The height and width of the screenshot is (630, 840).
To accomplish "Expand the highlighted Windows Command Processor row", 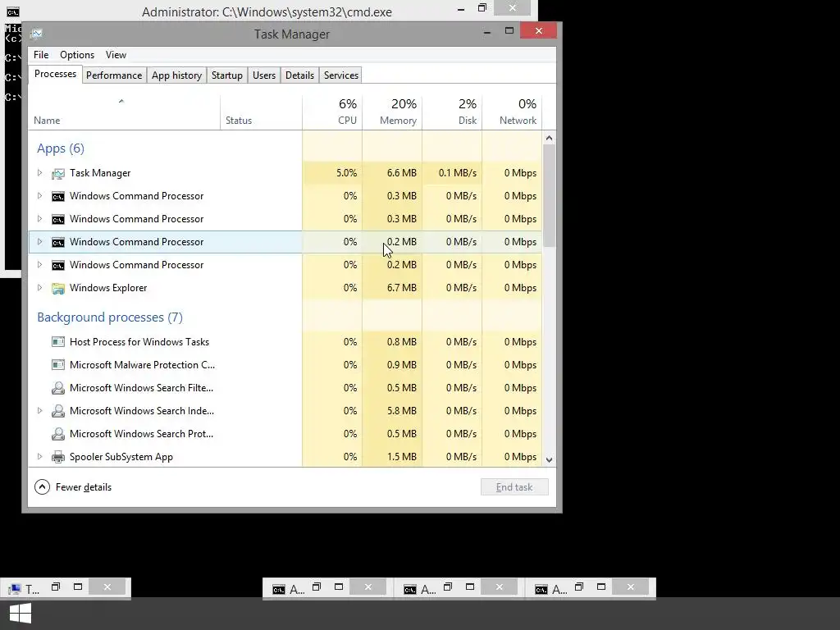I will click(x=39, y=242).
